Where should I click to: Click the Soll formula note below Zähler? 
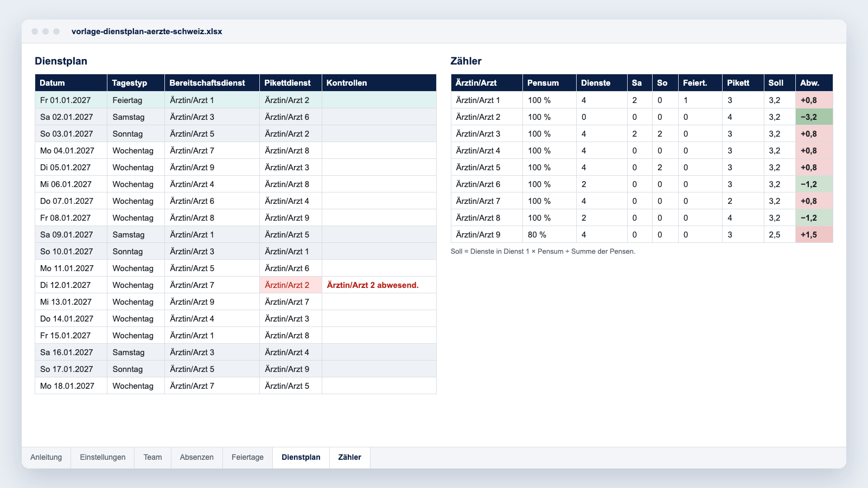coord(543,251)
